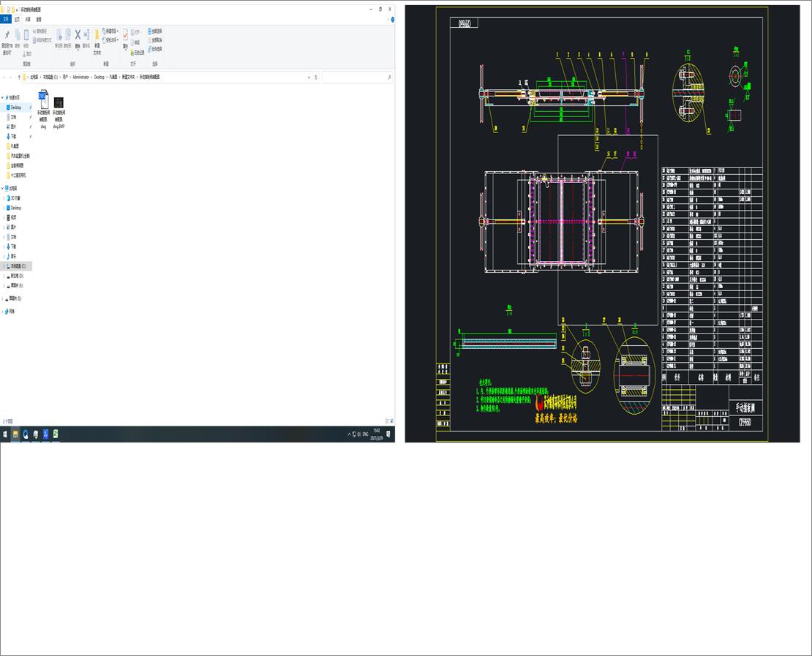Click Administrator in the breadcrumb path

click(80, 77)
